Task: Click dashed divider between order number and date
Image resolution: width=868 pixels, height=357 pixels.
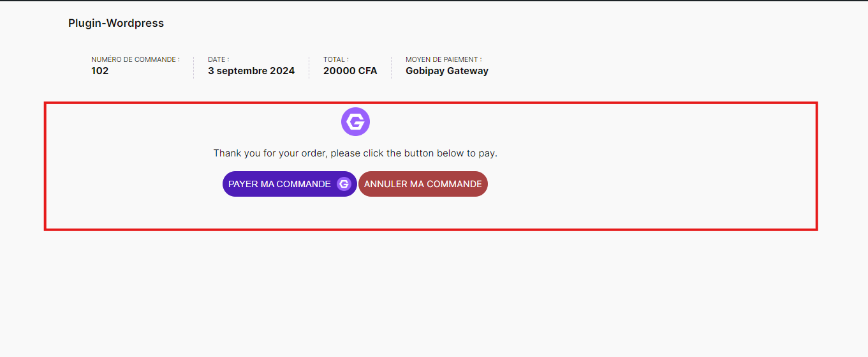Action: click(x=194, y=67)
